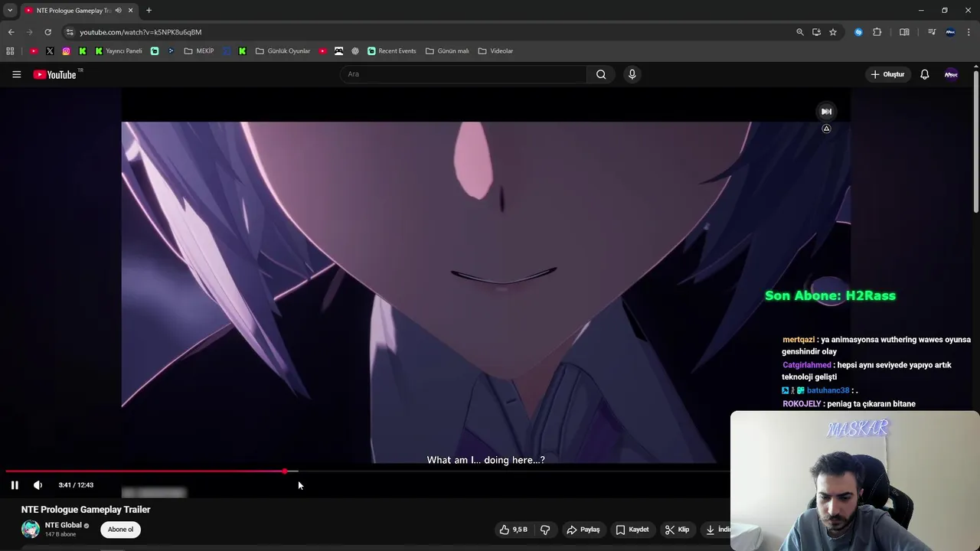Click the Oluştur create button
This screenshot has width=980, height=551.
tap(888, 74)
